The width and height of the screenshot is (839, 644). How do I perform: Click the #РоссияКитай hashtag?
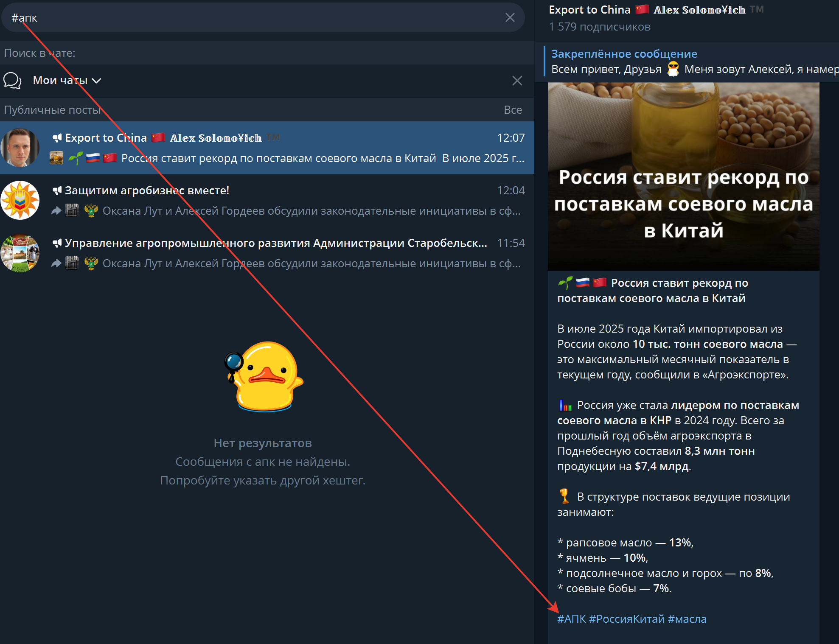pos(626,619)
